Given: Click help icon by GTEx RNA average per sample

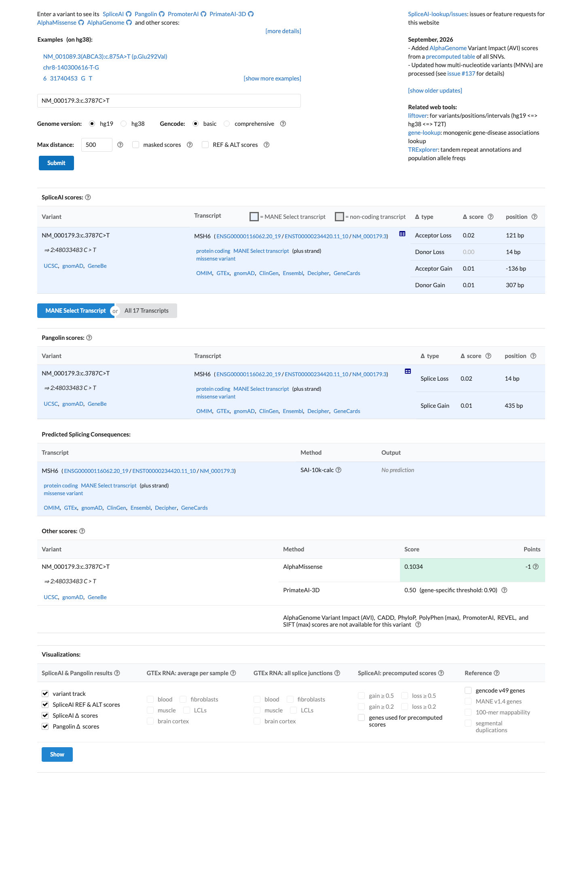Looking at the screenshot, I should click(233, 673).
